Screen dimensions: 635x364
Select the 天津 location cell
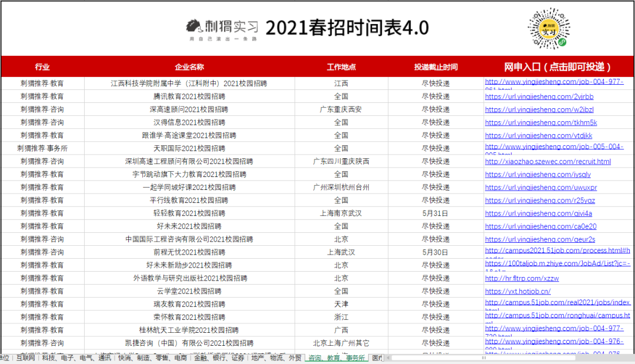tap(341, 304)
